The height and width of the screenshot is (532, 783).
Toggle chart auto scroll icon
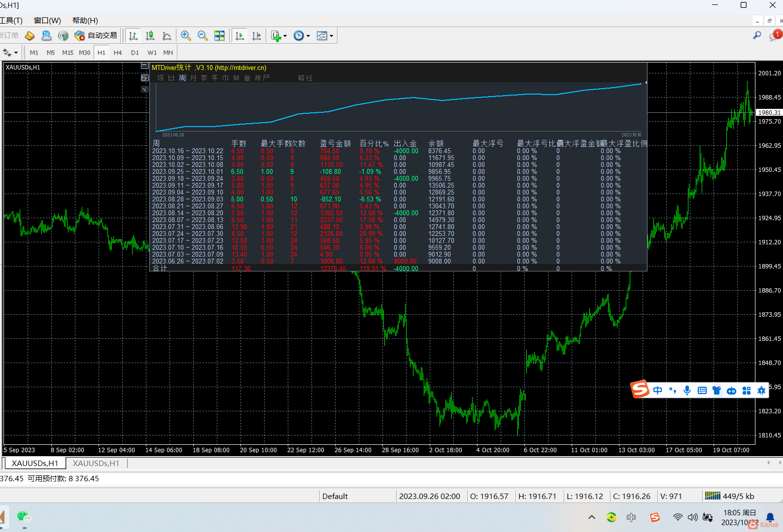240,35
